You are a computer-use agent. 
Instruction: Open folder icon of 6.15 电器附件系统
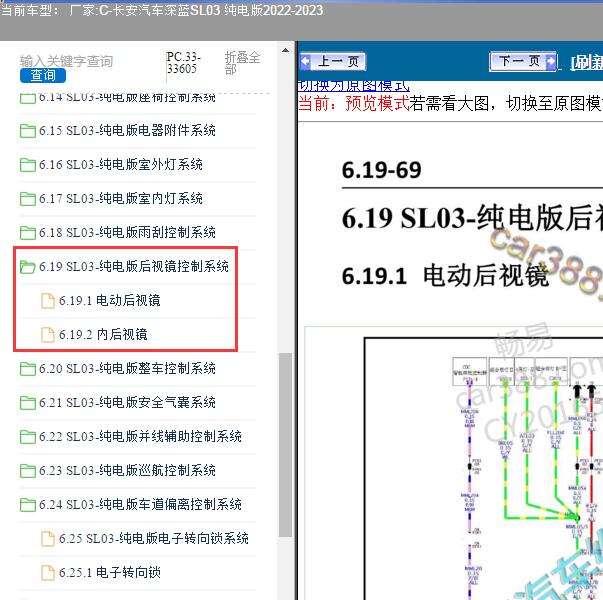(28, 131)
